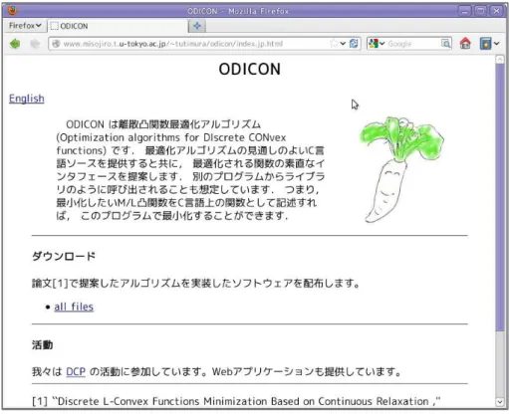
Task: Maximize the Firefox window
Action: click(480, 11)
